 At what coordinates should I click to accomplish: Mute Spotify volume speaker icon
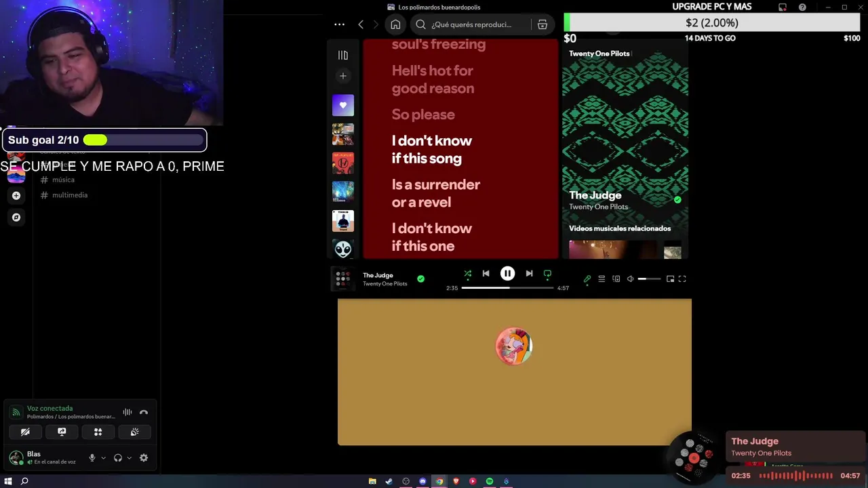pos(630,279)
